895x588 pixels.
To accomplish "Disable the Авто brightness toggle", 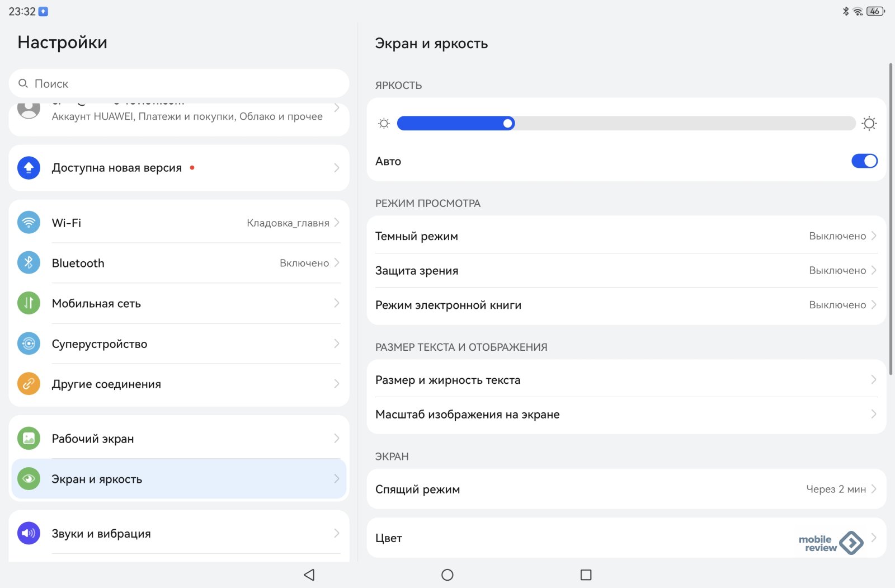I will tap(864, 161).
